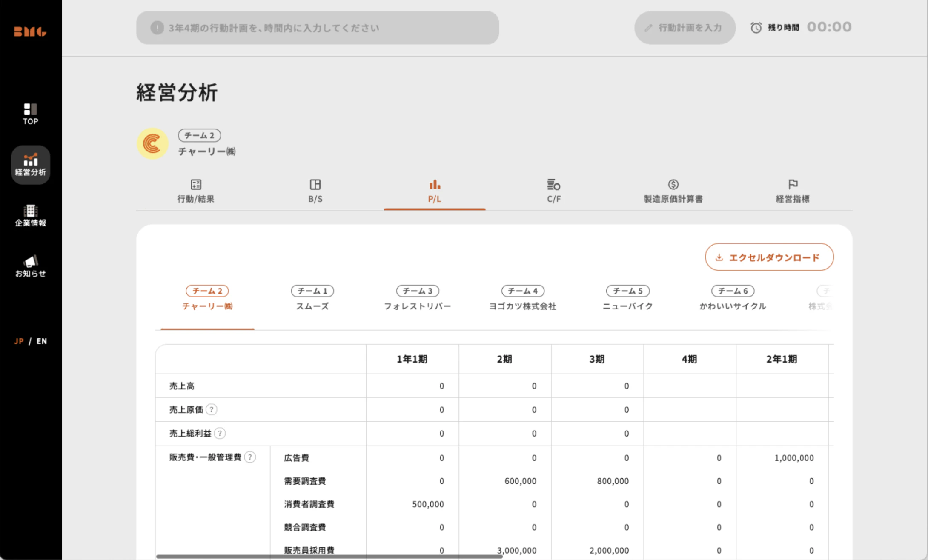This screenshot has height=560, width=928.
Task: Select チーム5 ニューバイク team tab
Action: pos(628,298)
